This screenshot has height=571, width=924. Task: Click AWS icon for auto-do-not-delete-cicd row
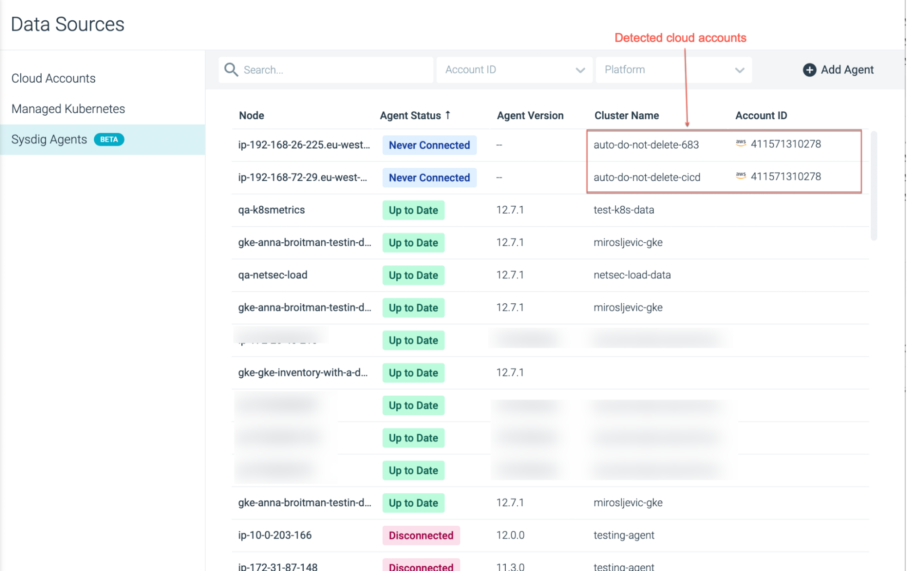click(740, 176)
